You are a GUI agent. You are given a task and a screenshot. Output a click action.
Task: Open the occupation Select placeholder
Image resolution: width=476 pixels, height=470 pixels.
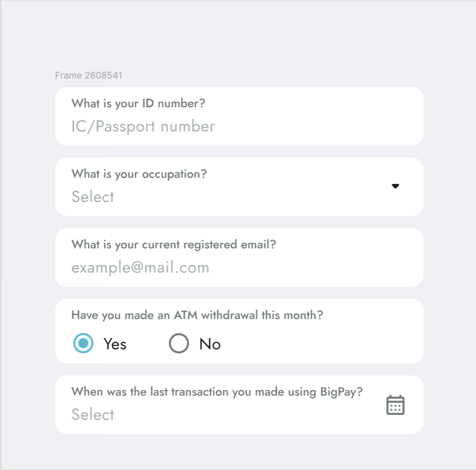point(93,197)
